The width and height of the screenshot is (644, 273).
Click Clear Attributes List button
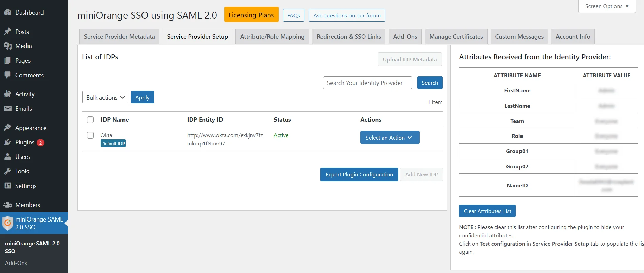(487, 211)
